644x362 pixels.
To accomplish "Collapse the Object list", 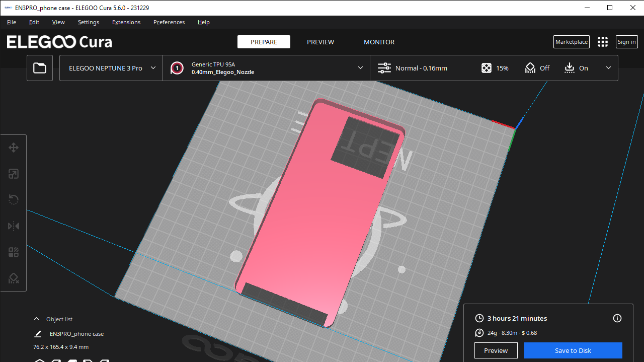I will pyautogui.click(x=36, y=319).
